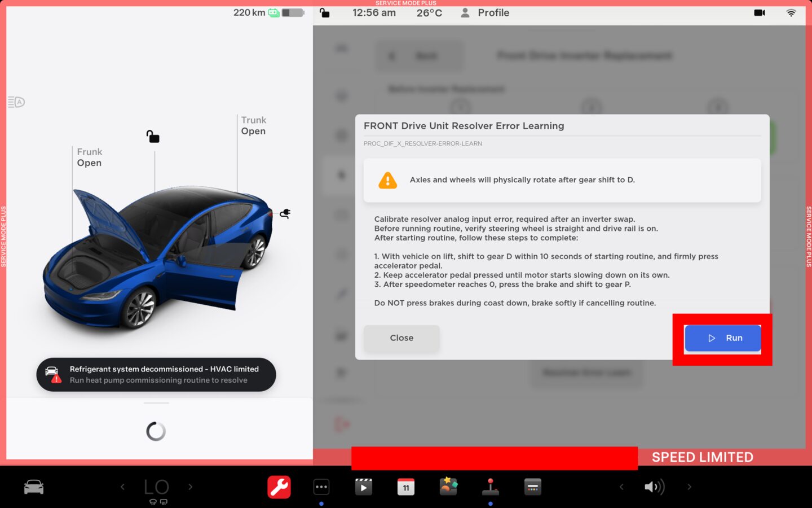This screenshot has width=812, height=508.
Task: Tap the dashcam camera icon in status bar
Action: (x=760, y=13)
